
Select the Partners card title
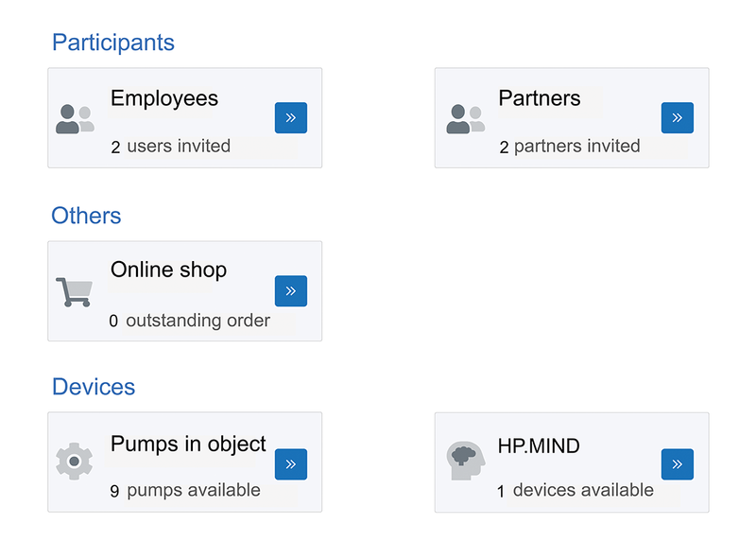pyautogui.click(x=540, y=98)
